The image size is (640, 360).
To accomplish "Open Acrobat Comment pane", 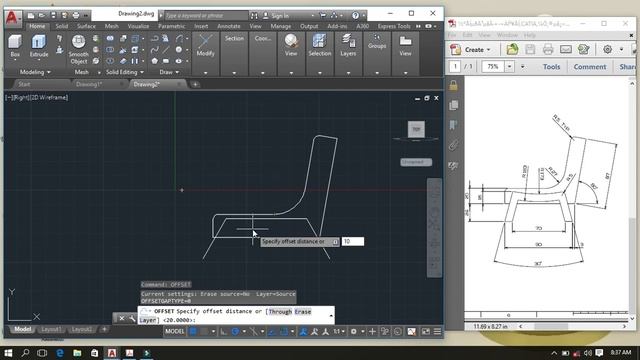I will 590,67.
